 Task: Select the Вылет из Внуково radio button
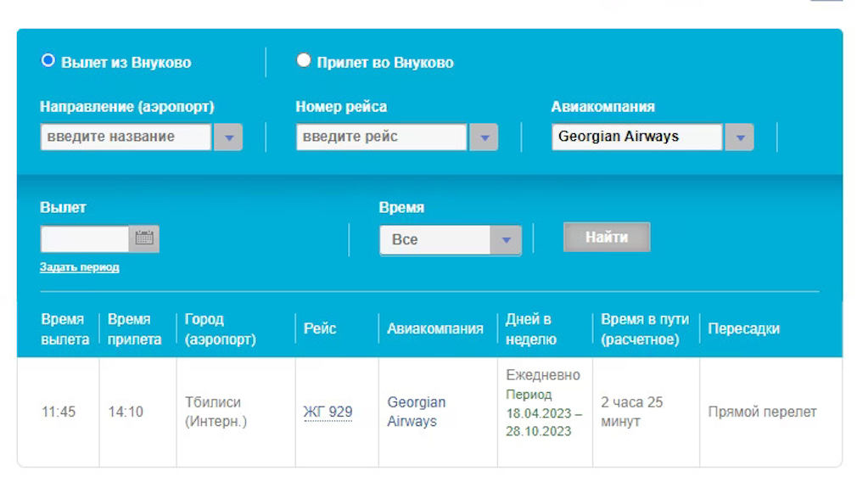[48, 60]
